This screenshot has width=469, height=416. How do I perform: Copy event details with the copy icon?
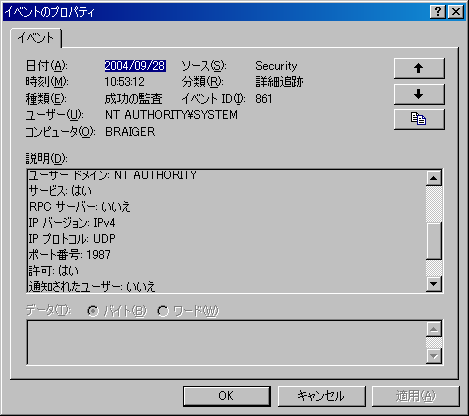pyautogui.click(x=419, y=119)
